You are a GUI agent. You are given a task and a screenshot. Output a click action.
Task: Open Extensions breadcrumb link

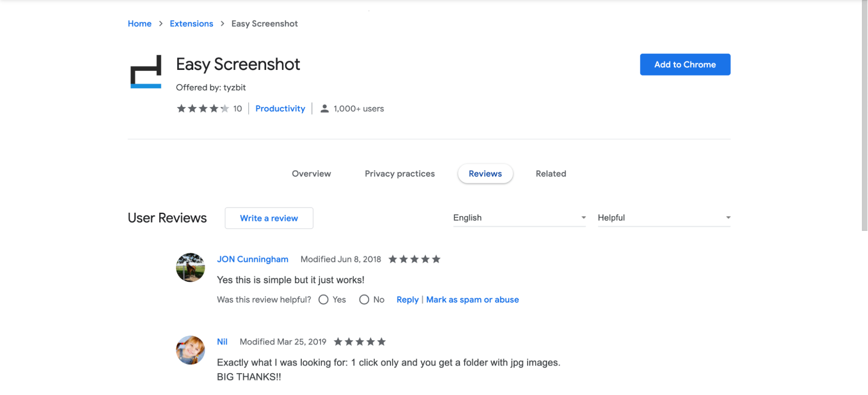(x=191, y=23)
